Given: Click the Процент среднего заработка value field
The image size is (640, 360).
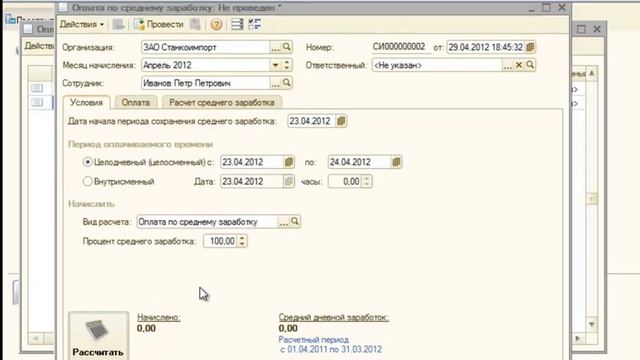Looking at the screenshot, I should pos(220,241).
